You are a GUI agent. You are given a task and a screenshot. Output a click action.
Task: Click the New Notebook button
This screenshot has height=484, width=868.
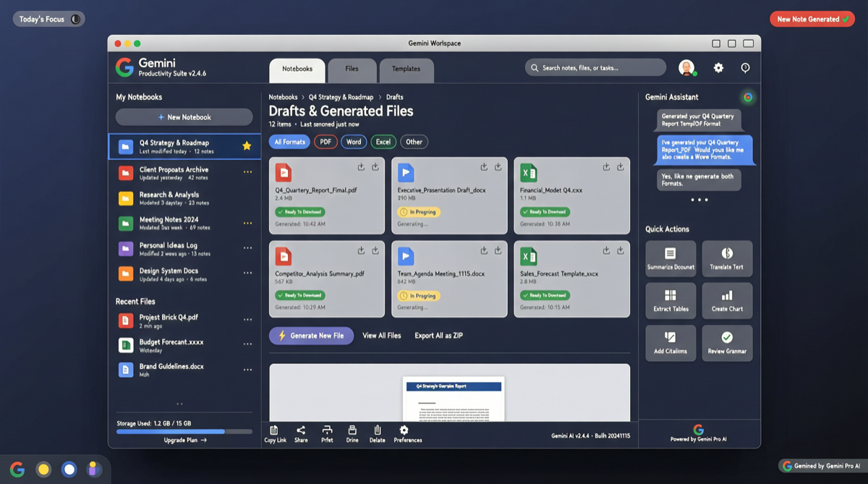coord(184,117)
